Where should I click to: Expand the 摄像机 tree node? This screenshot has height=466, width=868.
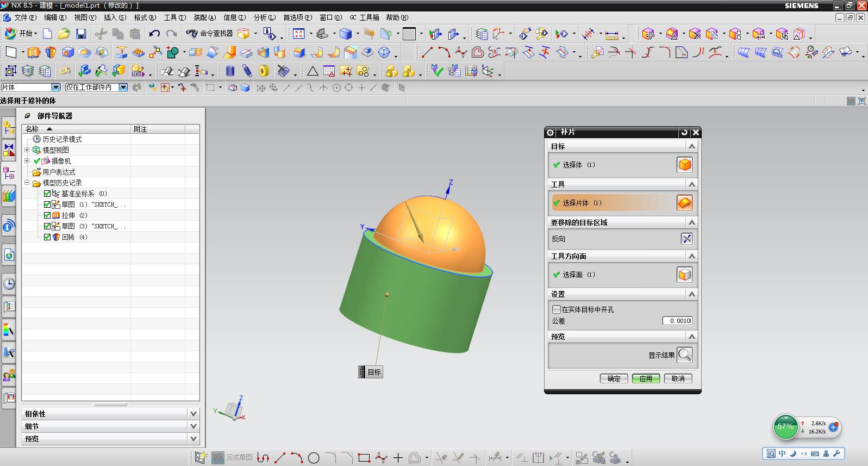point(27,161)
